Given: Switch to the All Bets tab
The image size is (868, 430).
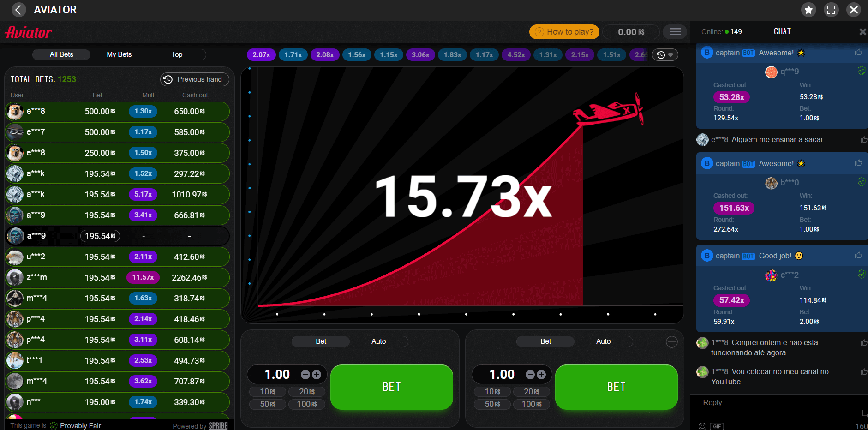Looking at the screenshot, I should (61, 54).
